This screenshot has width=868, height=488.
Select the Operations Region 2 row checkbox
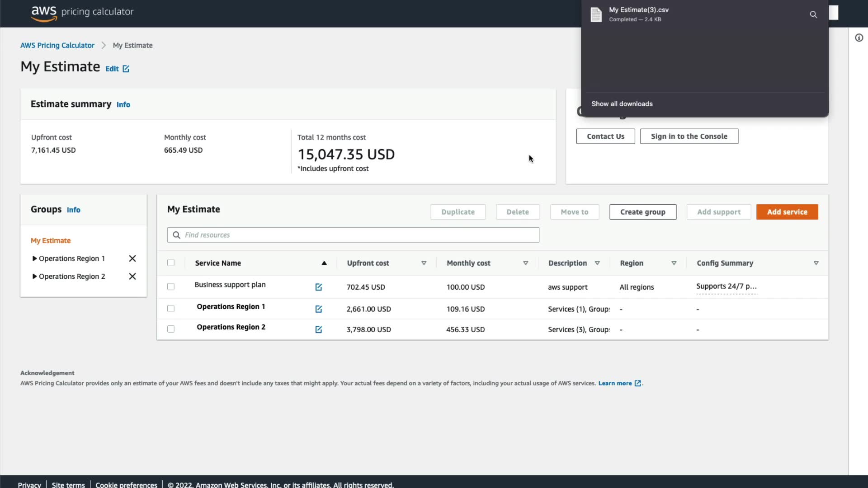coord(171,329)
